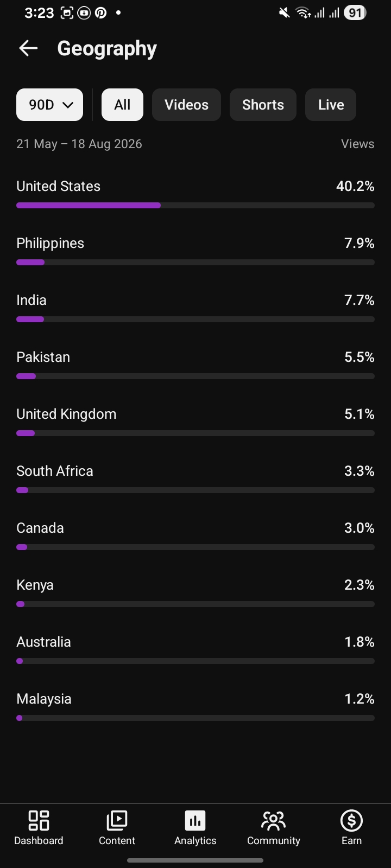Screen dimensions: 391x868
Task: Tap the muted sound status icon
Action: [284, 12]
